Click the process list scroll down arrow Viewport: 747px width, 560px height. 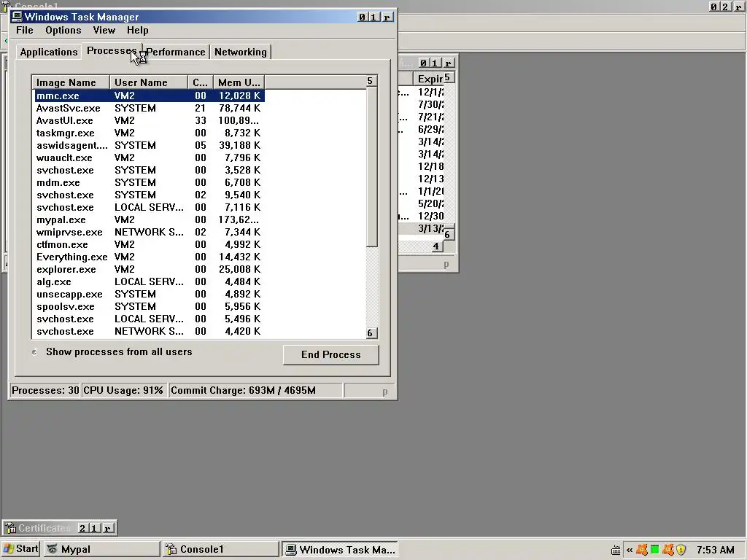(x=371, y=332)
